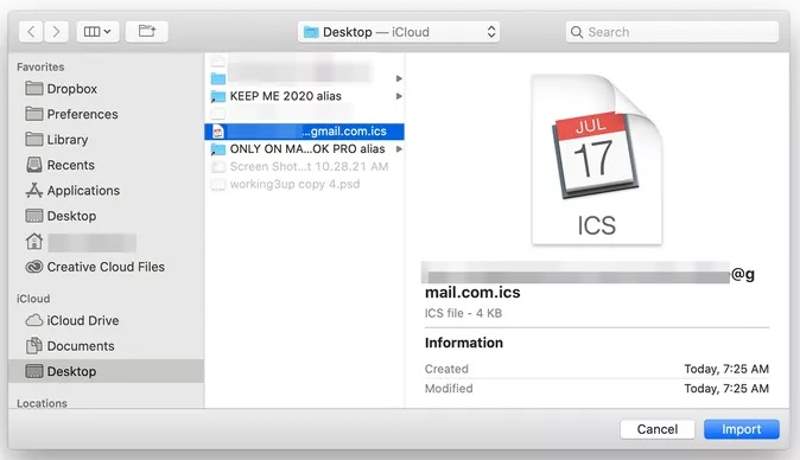The width and height of the screenshot is (800, 460).
Task: Go forward with the right chevron button
Action: (56, 32)
